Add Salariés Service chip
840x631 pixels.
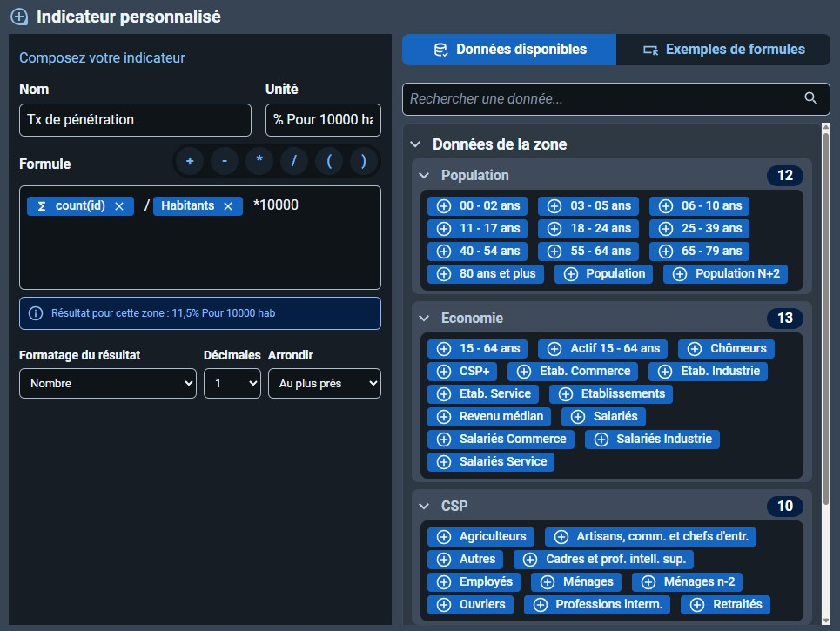click(491, 462)
